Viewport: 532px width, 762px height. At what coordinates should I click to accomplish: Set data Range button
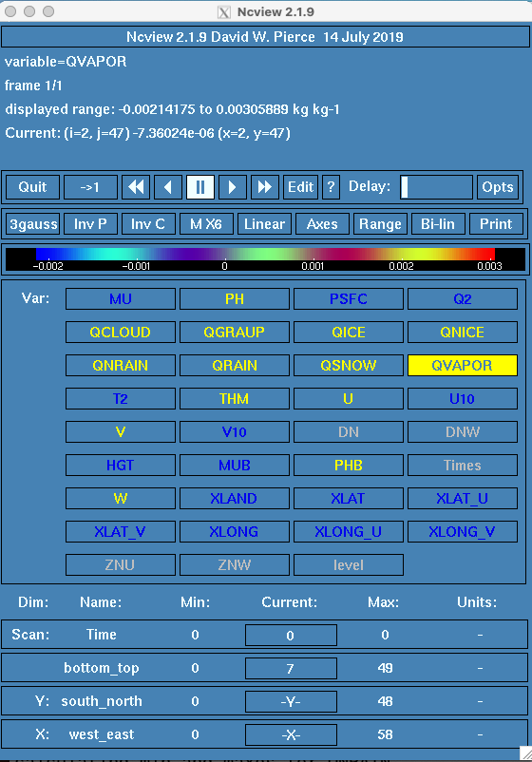[x=380, y=224]
